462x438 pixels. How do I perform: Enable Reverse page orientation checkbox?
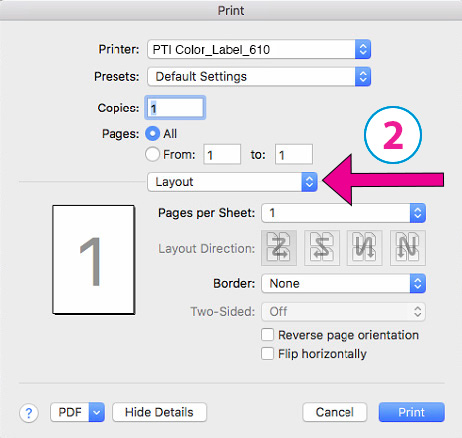coord(267,335)
